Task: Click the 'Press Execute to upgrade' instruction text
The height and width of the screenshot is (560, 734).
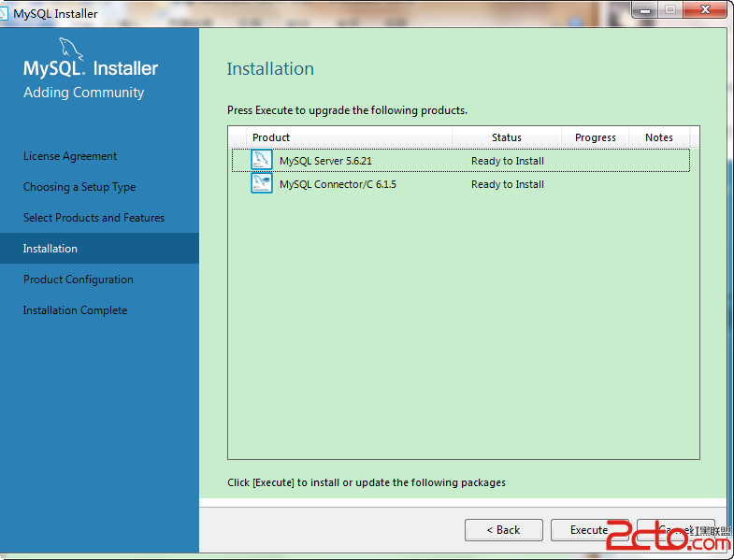Action: click(347, 110)
